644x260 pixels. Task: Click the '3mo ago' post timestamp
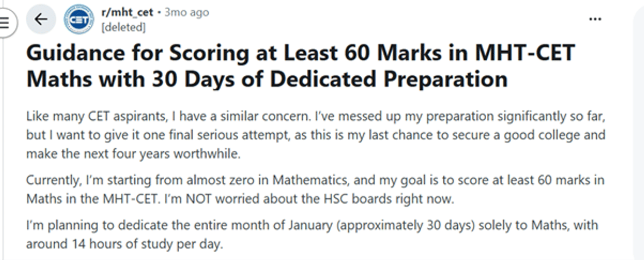pyautogui.click(x=186, y=12)
